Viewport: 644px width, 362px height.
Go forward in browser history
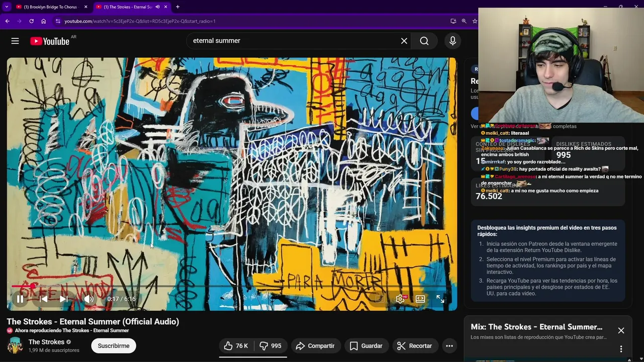pyautogui.click(x=19, y=21)
